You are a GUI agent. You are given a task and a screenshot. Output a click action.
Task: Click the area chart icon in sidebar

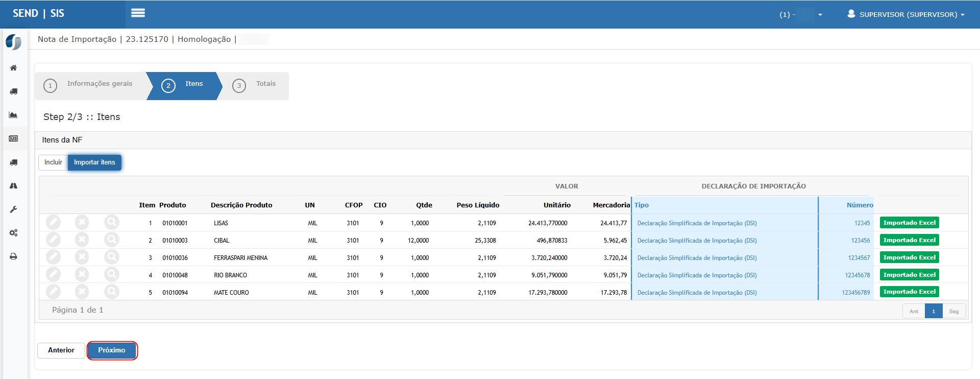click(x=14, y=115)
